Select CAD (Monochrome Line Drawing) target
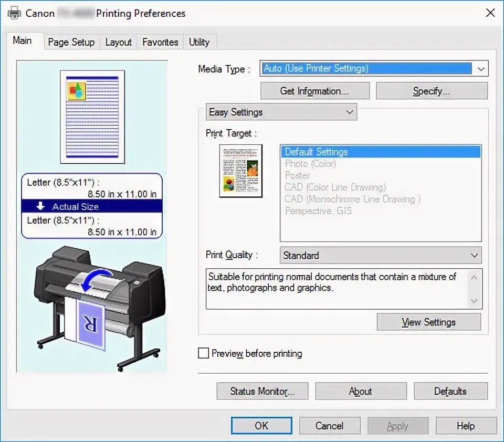The height and width of the screenshot is (442, 504). 381,199
